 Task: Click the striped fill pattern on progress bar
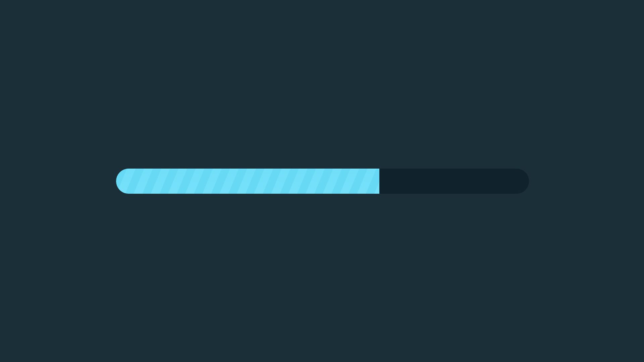pos(247,181)
